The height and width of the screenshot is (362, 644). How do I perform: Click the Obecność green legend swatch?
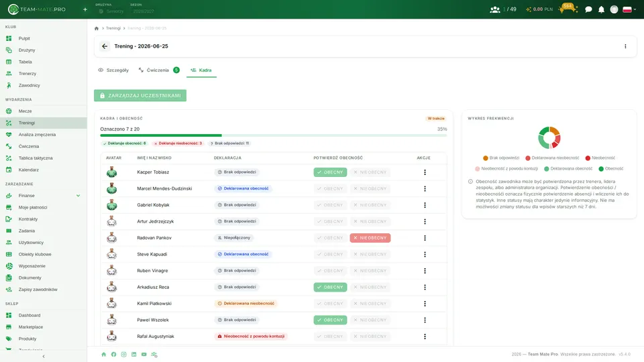click(x=601, y=169)
